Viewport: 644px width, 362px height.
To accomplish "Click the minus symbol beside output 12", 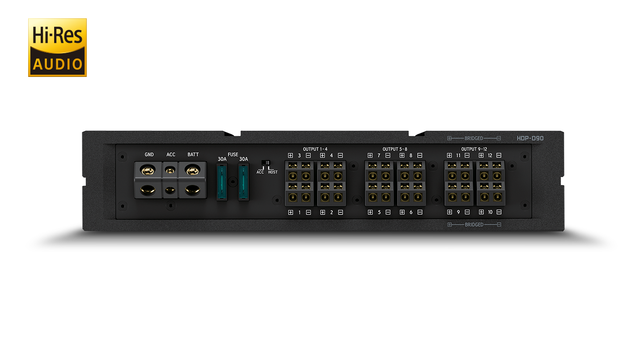I will click(x=499, y=156).
